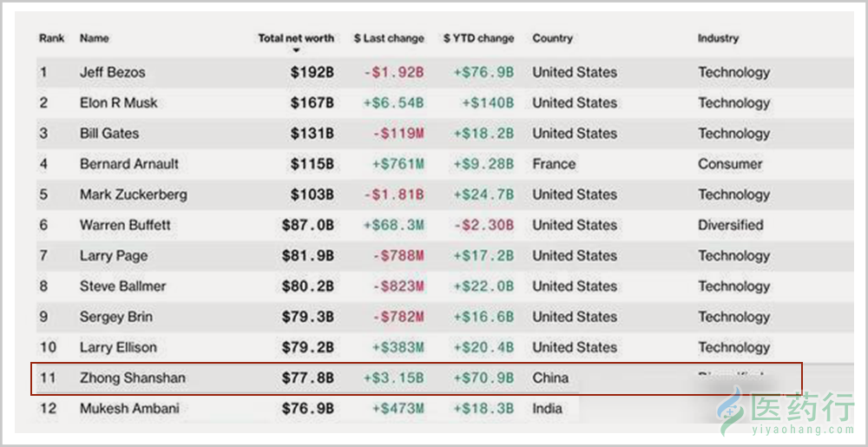Click the Name column header

94,39
